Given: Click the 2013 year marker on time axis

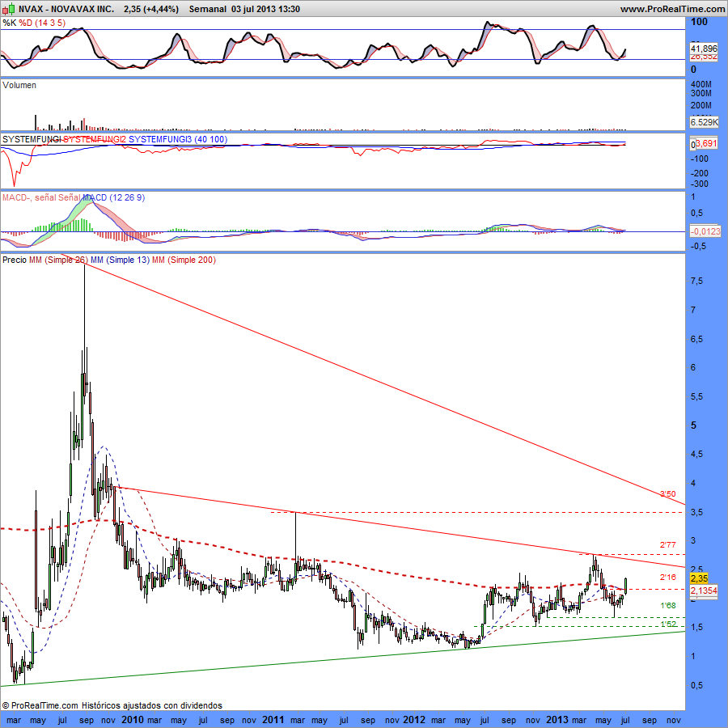Looking at the screenshot, I should [557, 720].
